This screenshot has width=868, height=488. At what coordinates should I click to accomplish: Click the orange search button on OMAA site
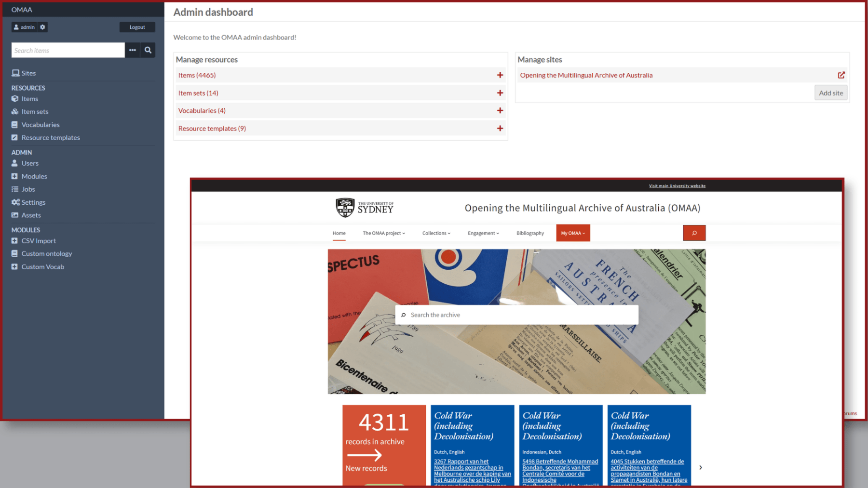tap(694, 233)
